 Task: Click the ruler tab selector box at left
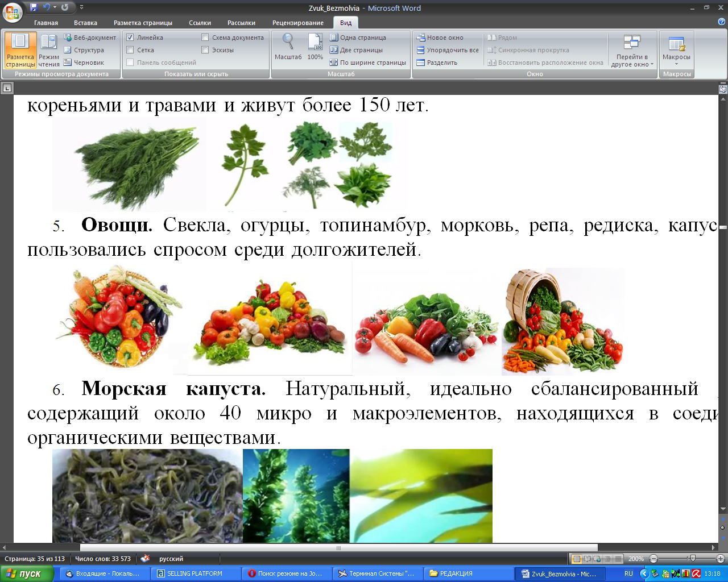click(7, 88)
